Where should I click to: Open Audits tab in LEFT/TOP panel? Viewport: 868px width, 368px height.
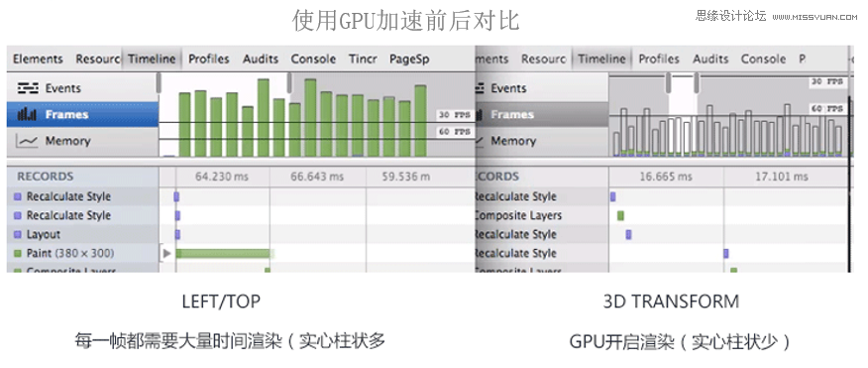(261, 59)
